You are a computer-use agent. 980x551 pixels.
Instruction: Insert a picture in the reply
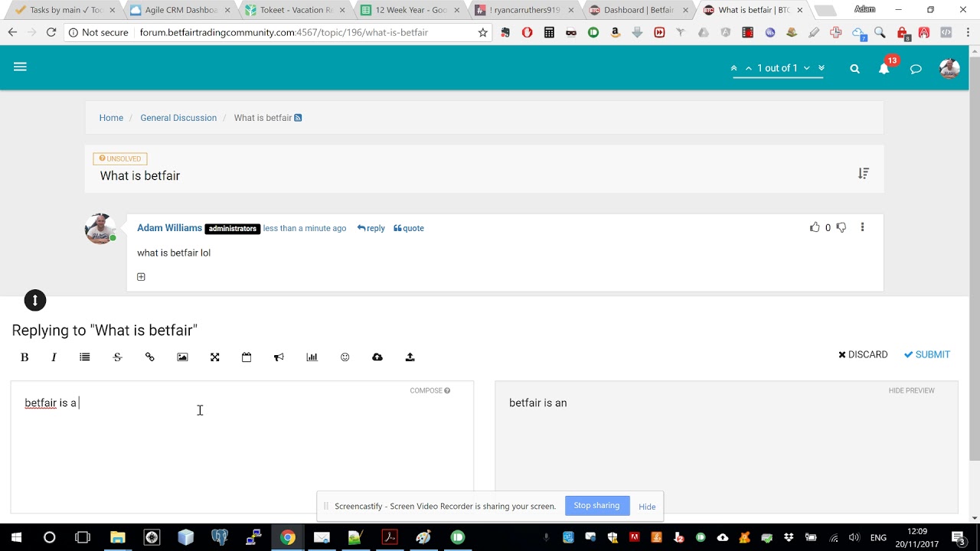pyautogui.click(x=182, y=357)
